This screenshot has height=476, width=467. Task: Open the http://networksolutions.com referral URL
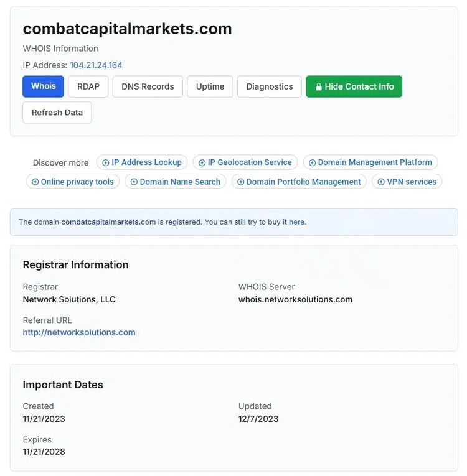tap(79, 332)
